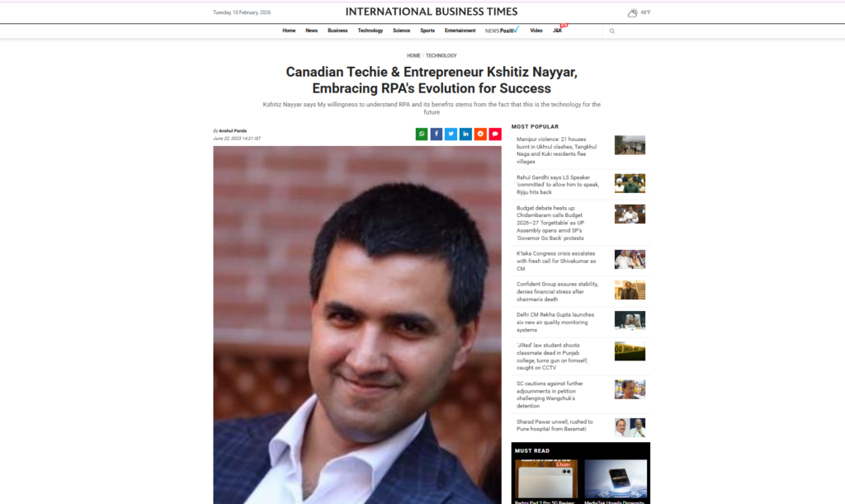The image size is (845, 504).
Task: Open the search magnifier icon
Action: pyautogui.click(x=612, y=31)
